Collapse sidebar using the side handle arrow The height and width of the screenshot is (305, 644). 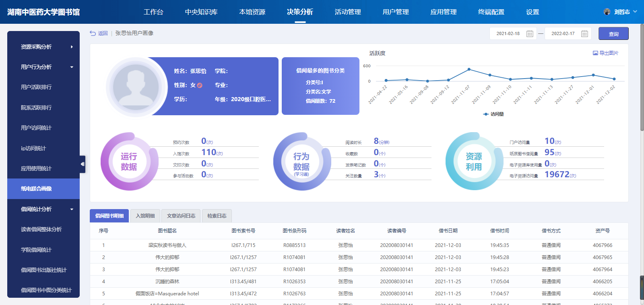pyautogui.click(x=82, y=164)
